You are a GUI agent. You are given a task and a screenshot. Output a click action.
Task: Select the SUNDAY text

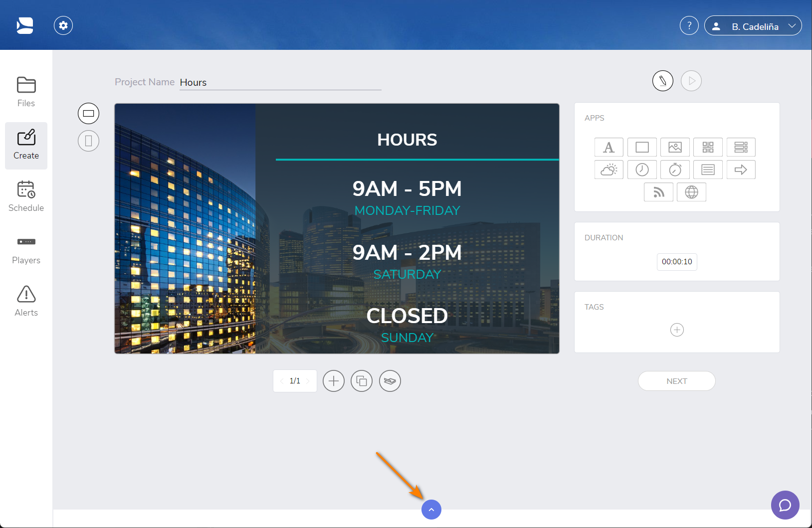tap(407, 338)
